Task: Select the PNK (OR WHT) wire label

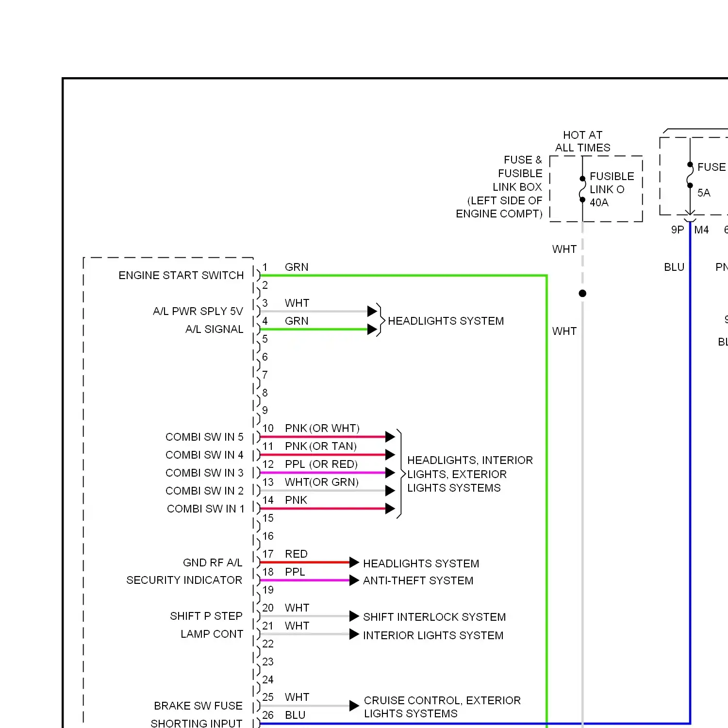Action: 322,429
